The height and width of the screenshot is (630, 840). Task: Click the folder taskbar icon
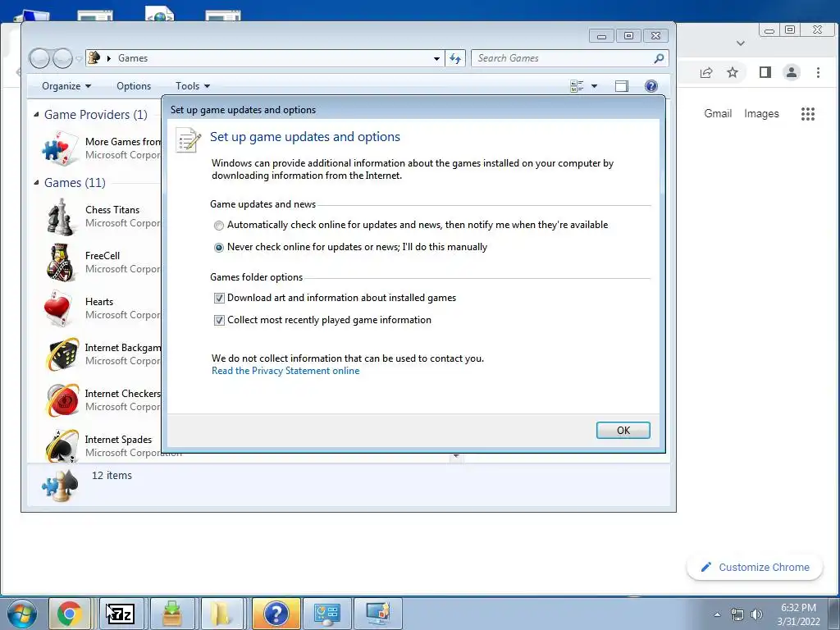pyautogui.click(x=220, y=614)
